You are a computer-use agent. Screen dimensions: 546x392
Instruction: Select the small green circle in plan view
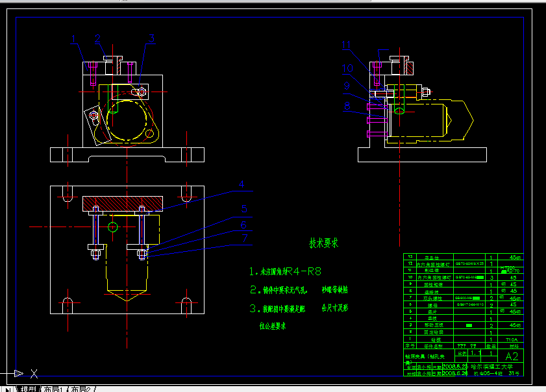112,227
